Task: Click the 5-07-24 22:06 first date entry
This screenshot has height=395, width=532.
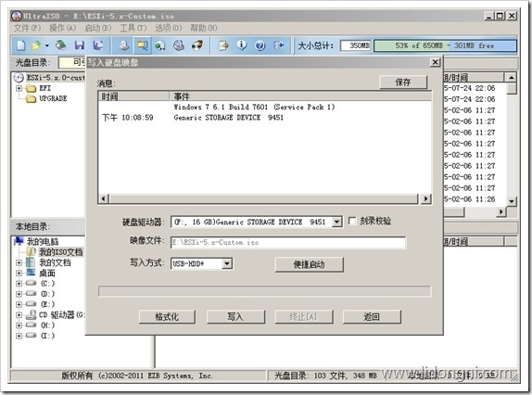Action: (x=470, y=88)
